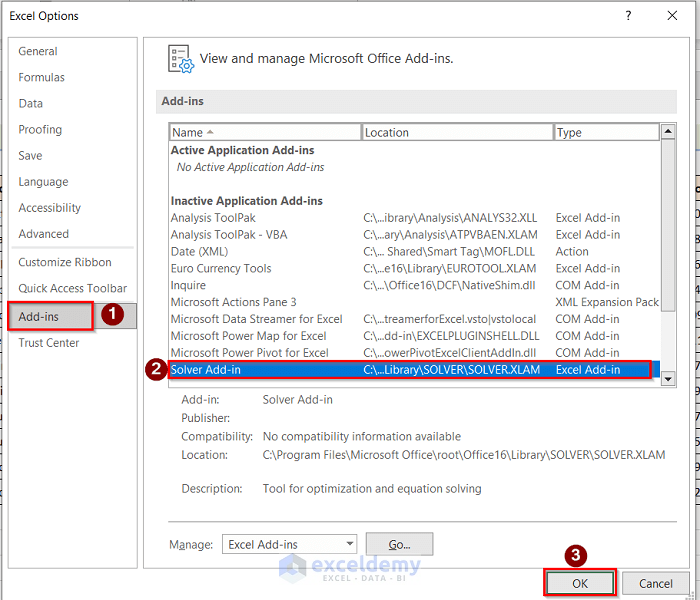The width and height of the screenshot is (700, 600).
Task: Select Analysis ToolPak add-in row
Action: coord(414,218)
